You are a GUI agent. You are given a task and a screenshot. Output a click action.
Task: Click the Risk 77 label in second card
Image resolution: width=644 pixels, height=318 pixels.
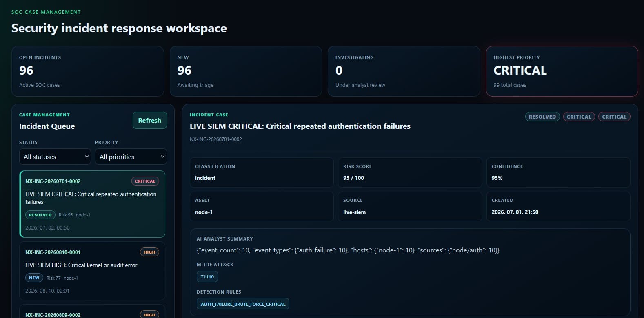pyautogui.click(x=53, y=278)
